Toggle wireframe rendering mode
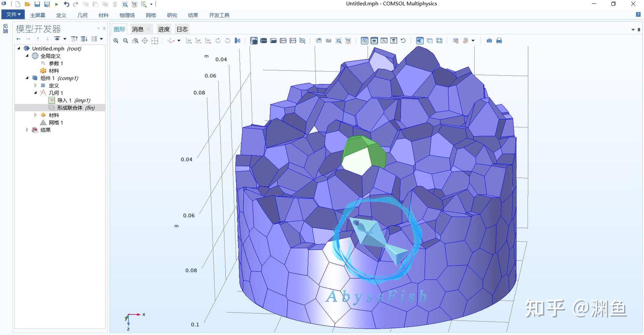The image size is (644, 335). [439, 41]
